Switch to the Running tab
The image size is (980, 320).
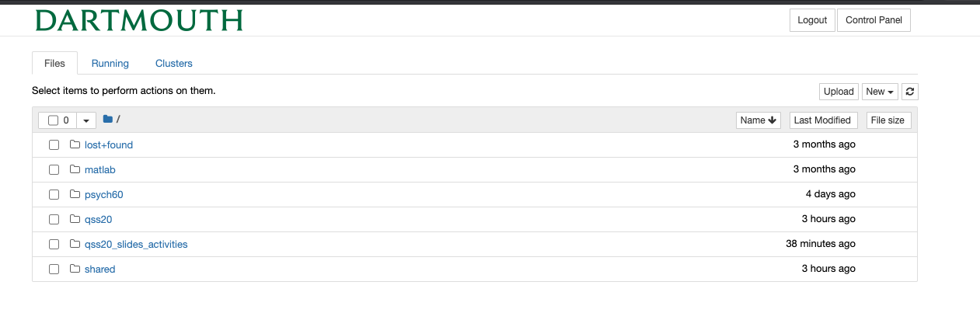tap(110, 64)
